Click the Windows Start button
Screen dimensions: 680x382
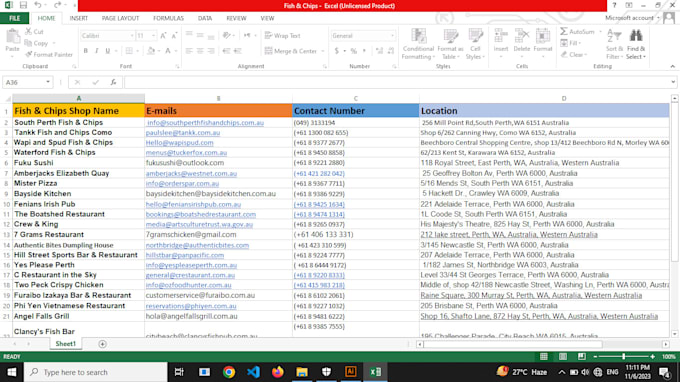12,372
